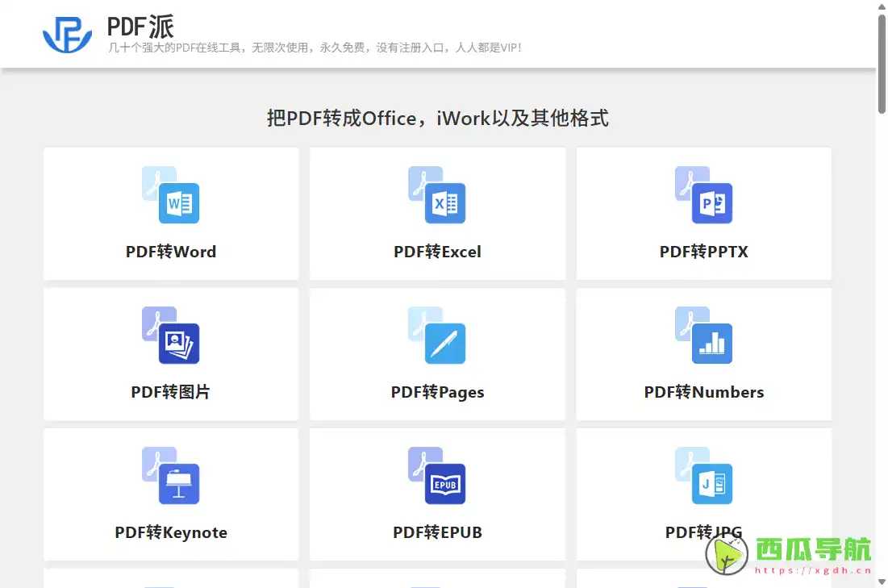
Task: Open the PDF to Numbers chart icon
Action: (x=703, y=335)
